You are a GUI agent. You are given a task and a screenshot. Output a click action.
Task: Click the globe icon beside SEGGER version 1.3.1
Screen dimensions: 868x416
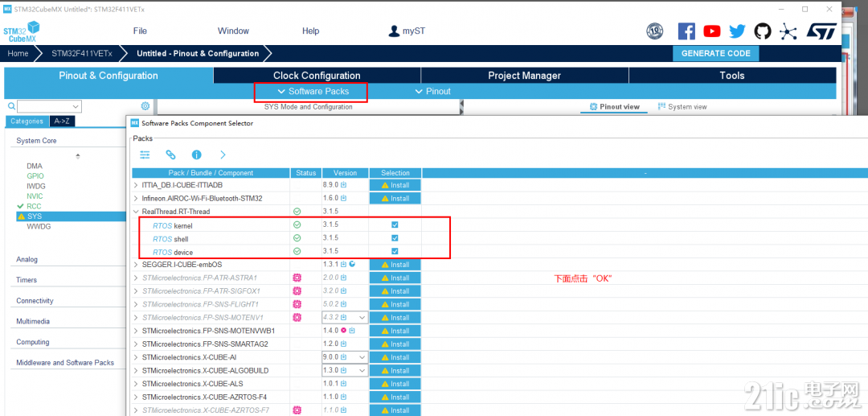(x=352, y=264)
